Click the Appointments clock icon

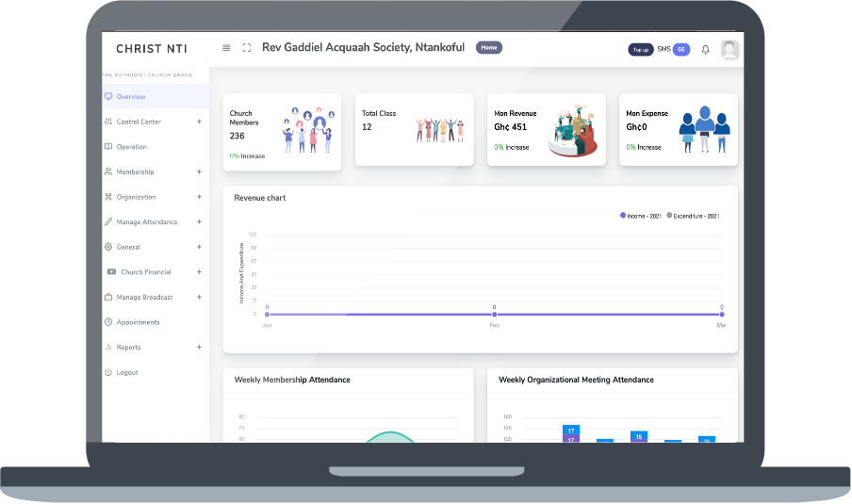click(108, 322)
